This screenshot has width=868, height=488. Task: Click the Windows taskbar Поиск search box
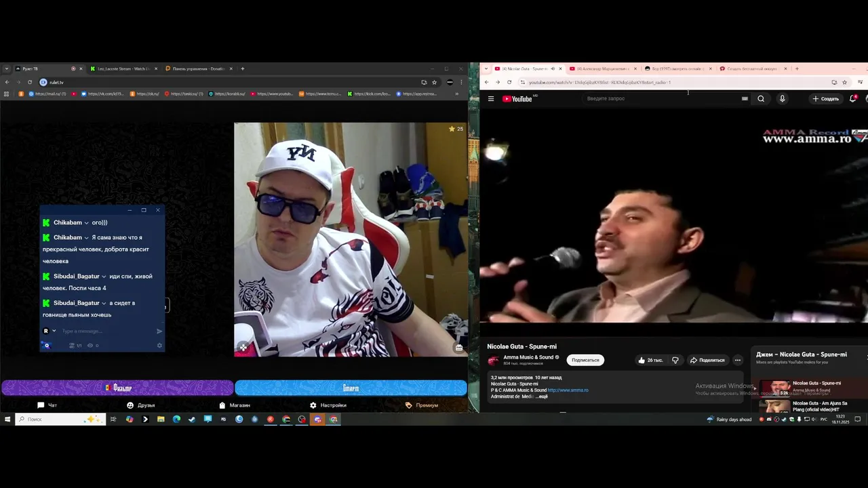coord(60,420)
